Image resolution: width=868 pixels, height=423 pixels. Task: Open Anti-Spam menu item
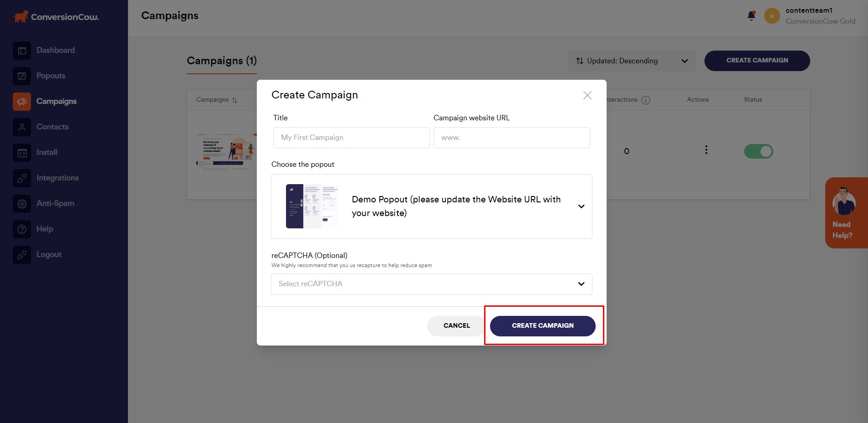tap(55, 203)
